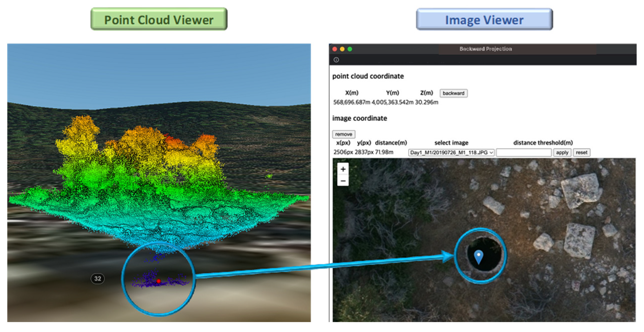Maximize window with the green button

click(350, 49)
